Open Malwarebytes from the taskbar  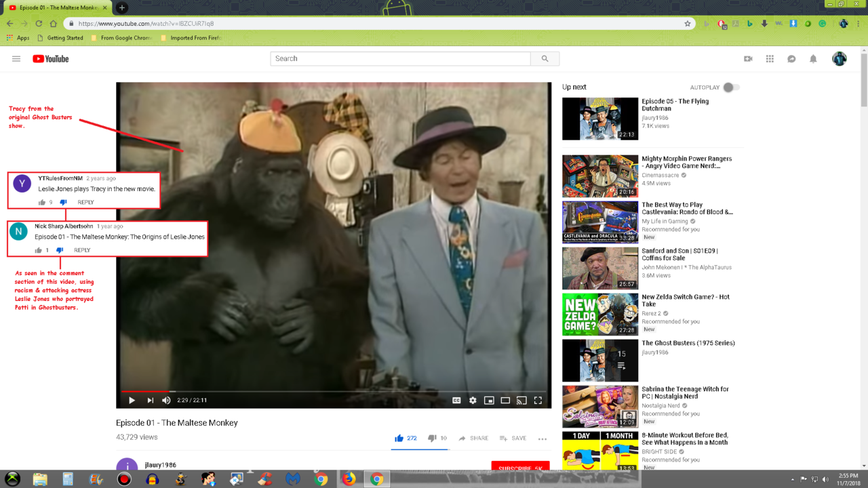click(x=293, y=479)
